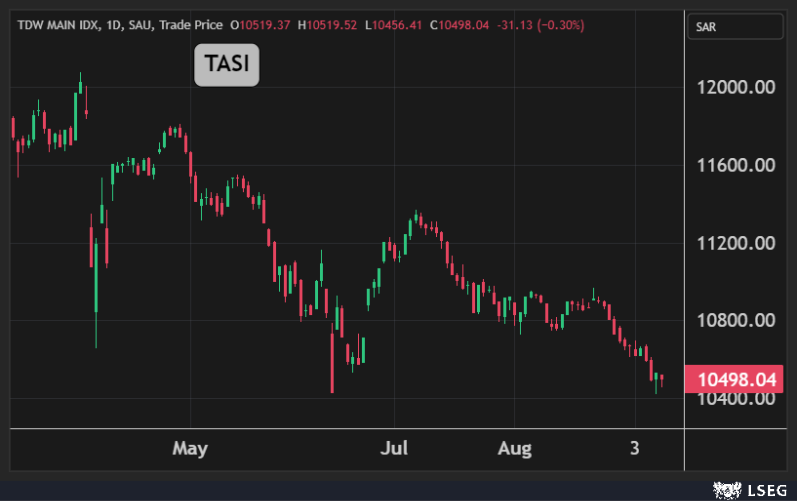This screenshot has width=797, height=501.
Task: Select the TDW MAIN IDX symbol name
Action: coord(55,24)
